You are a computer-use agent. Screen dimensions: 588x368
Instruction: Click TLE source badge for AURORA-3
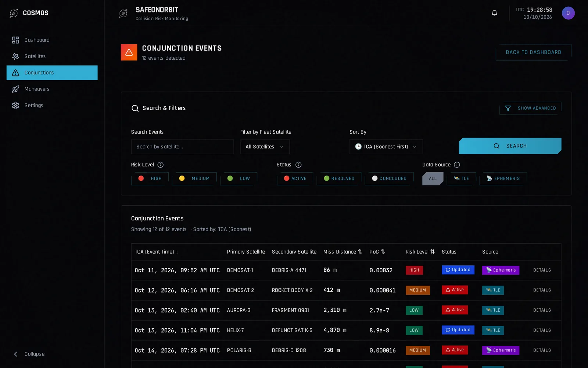coord(493,310)
